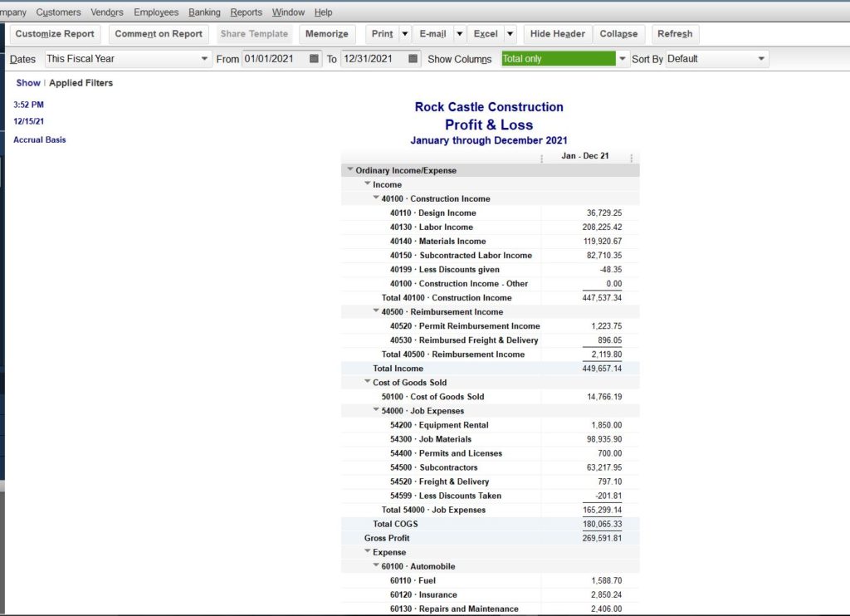Click the To date field
The width and height of the screenshot is (850, 616).
pos(374,59)
